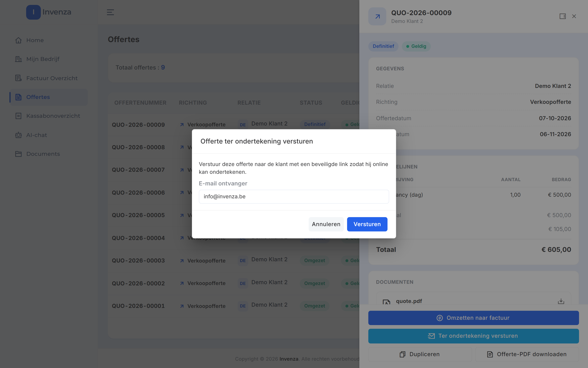Click the Home house icon
The height and width of the screenshot is (368, 588).
[x=18, y=40]
